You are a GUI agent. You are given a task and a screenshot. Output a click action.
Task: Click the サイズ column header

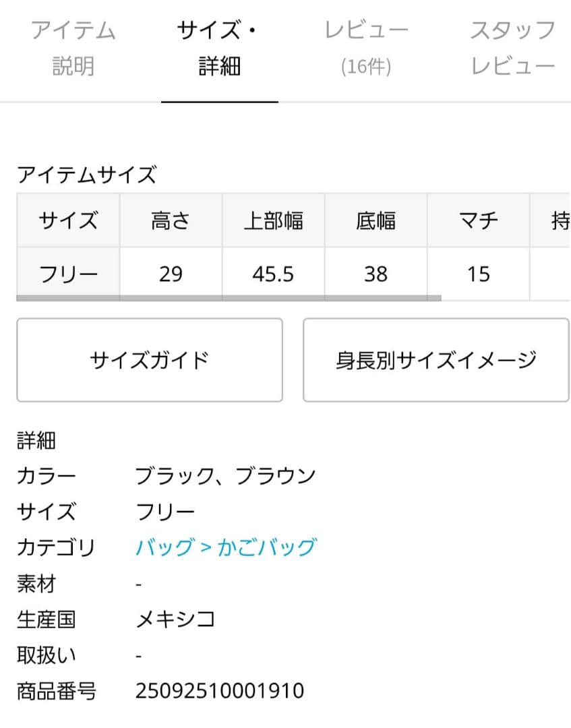pos(67,220)
